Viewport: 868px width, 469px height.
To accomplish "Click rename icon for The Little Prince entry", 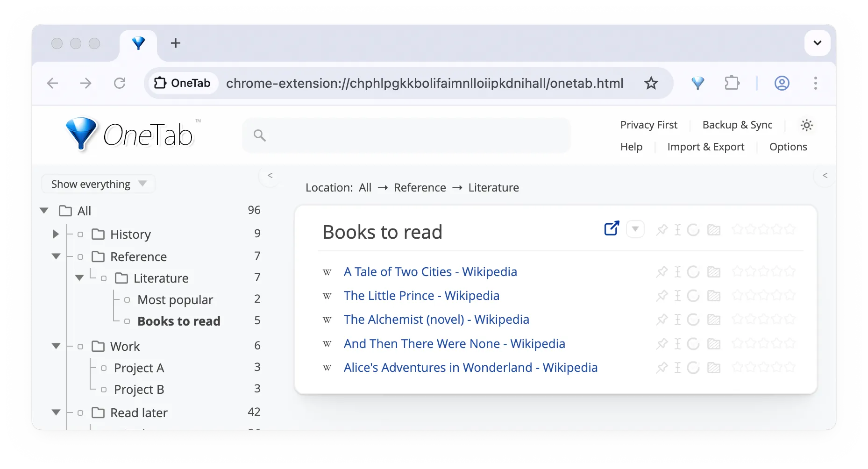I will (677, 296).
